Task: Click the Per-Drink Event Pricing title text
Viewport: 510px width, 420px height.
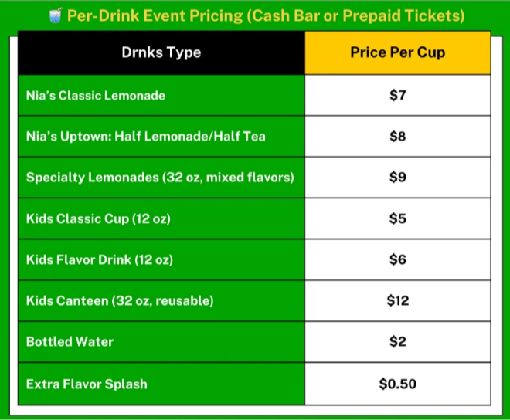Action: (x=265, y=15)
